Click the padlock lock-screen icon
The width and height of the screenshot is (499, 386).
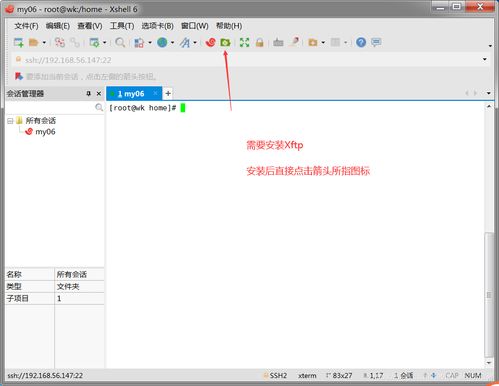tap(260, 42)
